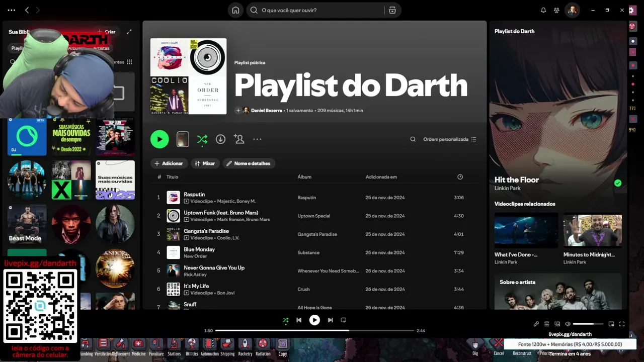Viewport: 644px width, 362px height.
Task: Open the Crush album link
Action: click(x=303, y=290)
